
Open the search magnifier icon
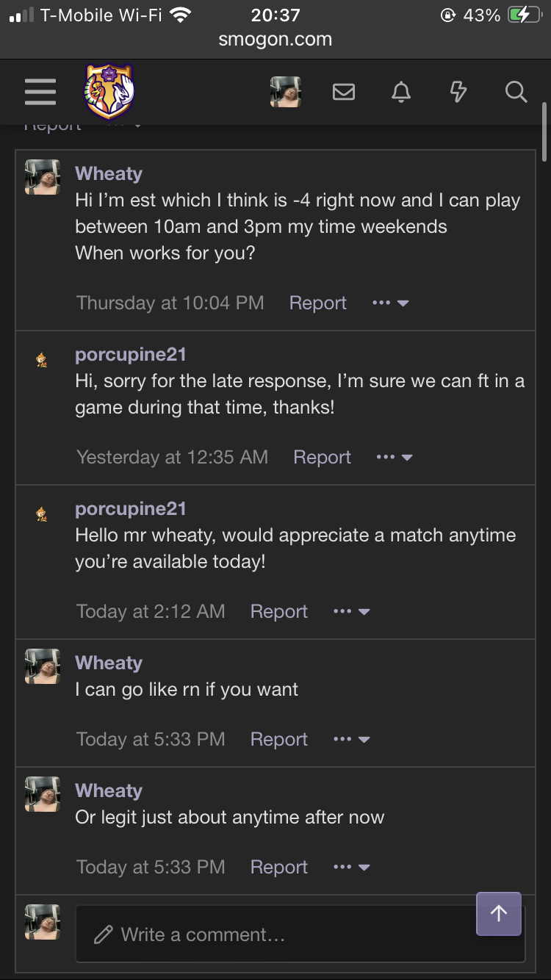click(516, 92)
